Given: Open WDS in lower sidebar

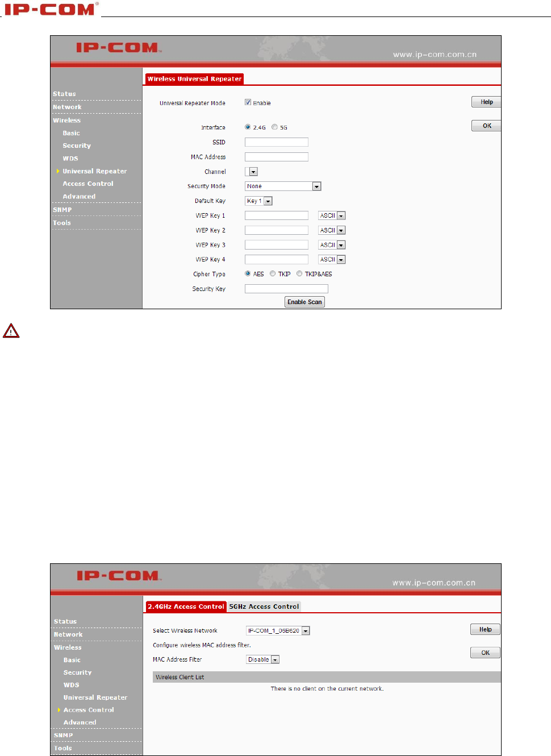Looking at the screenshot, I should tap(72, 685).
